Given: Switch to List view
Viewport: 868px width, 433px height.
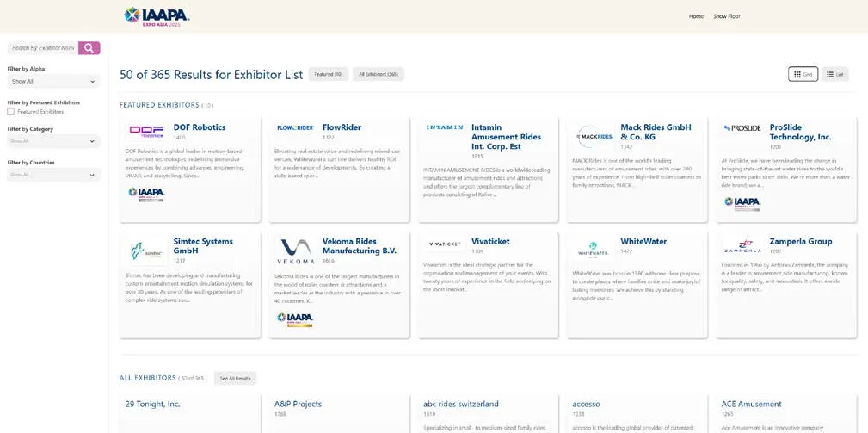Looking at the screenshot, I should [834, 74].
